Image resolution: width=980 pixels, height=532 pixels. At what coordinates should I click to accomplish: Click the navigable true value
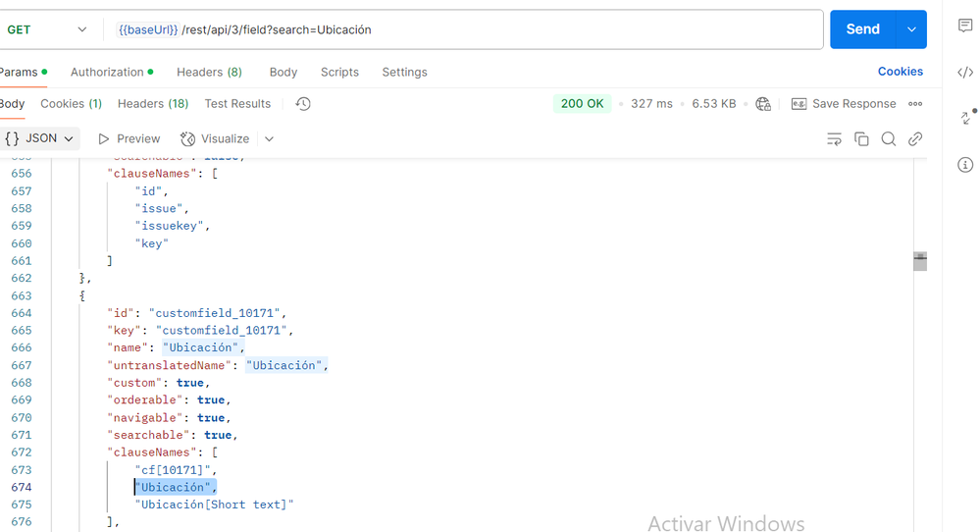(211, 417)
